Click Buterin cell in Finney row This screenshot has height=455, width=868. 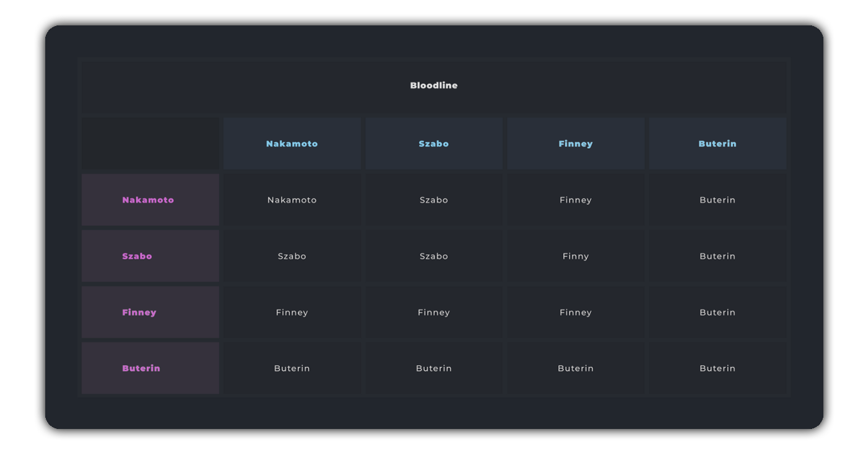tap(718, 312)
